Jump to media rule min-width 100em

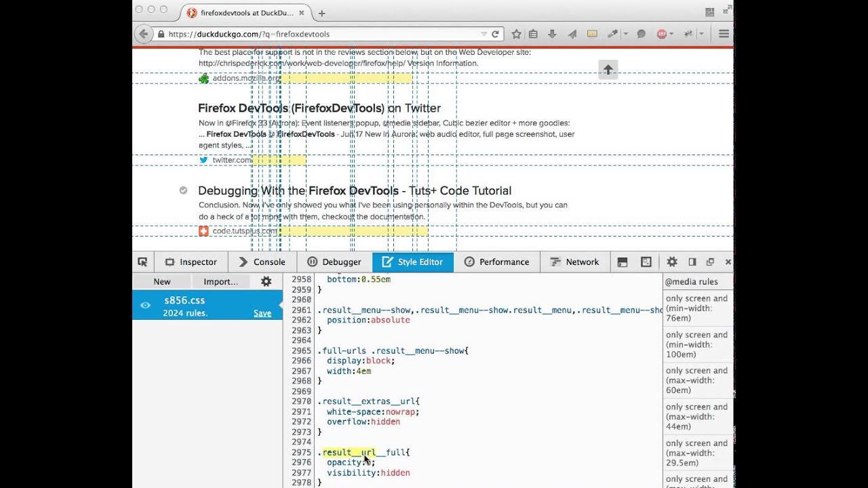click(x=697, y=344)
